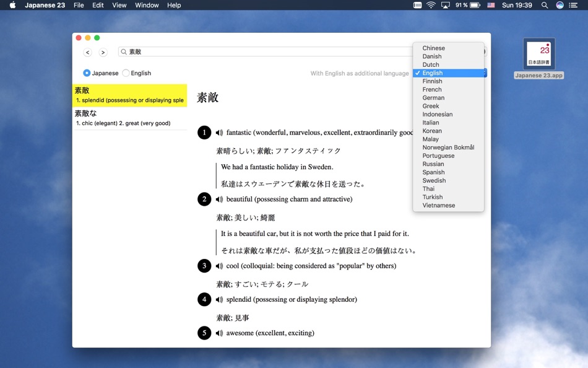Image resolution: width=588 pixels, height=368 pixels.
Task: Choose Malay from the language list
Action: (449, 139)
